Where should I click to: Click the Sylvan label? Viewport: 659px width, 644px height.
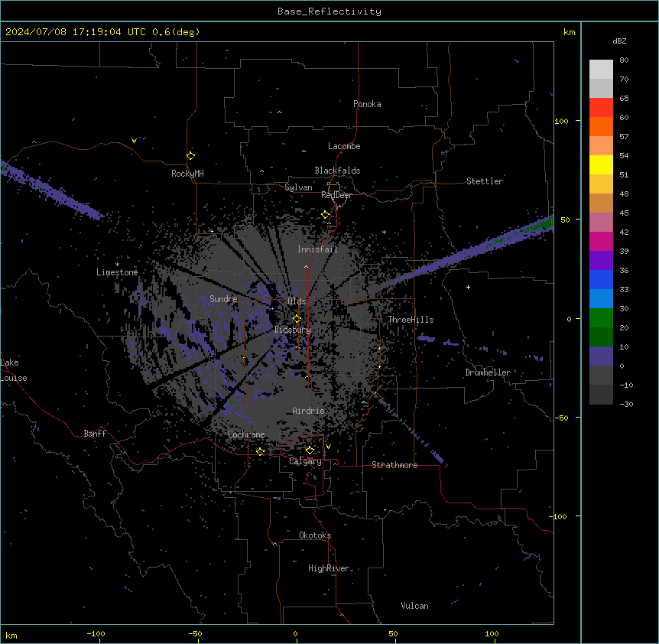pyautogui.click(x=298, y=187)
